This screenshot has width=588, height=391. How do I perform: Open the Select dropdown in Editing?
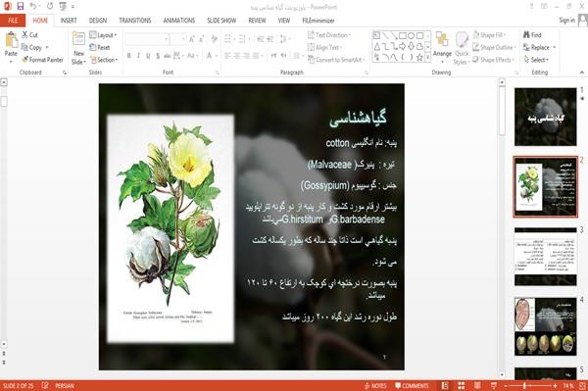click(536, 60)
